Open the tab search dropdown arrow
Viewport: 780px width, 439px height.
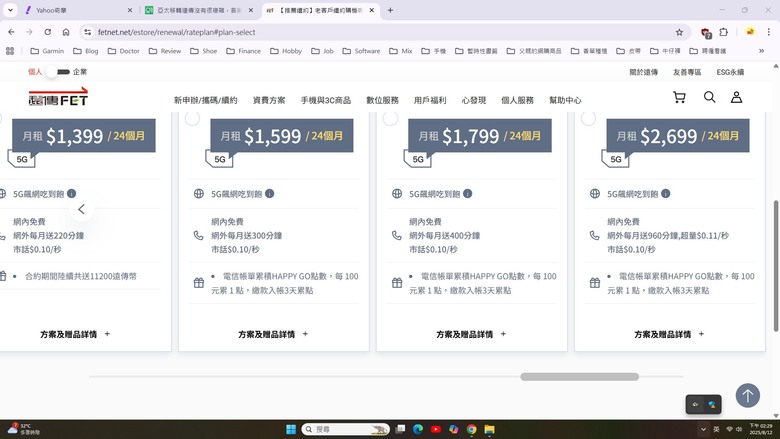coord(10,10)
